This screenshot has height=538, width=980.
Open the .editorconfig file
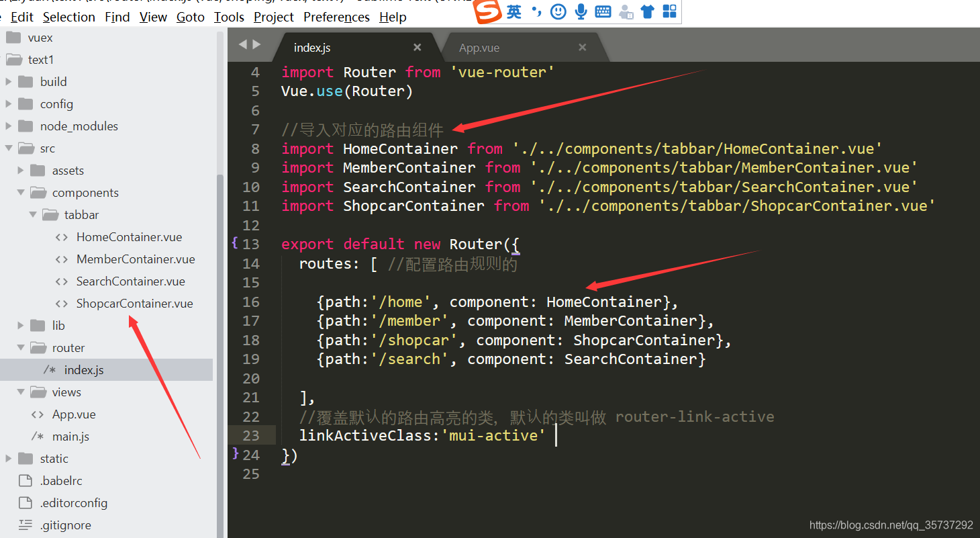(x=74, y=503)
